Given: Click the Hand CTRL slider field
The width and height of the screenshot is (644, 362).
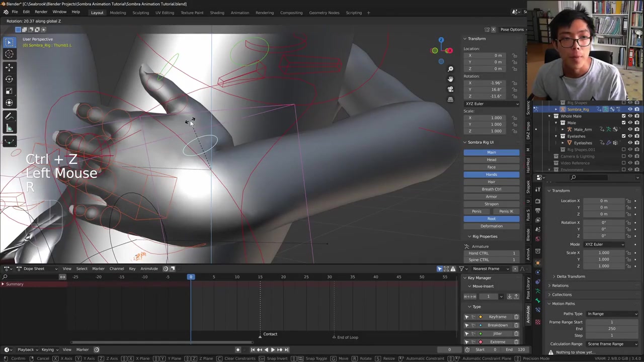Looking at the screenshot, I should 491,253.
